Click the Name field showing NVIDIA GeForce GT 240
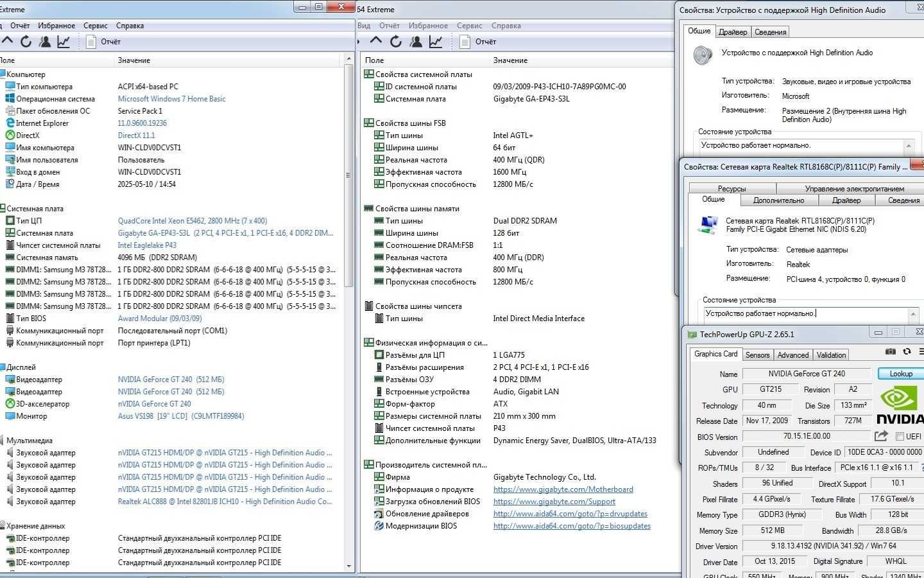Image resolution: width=924 pixels, height=578 pixels. point(807,374)
